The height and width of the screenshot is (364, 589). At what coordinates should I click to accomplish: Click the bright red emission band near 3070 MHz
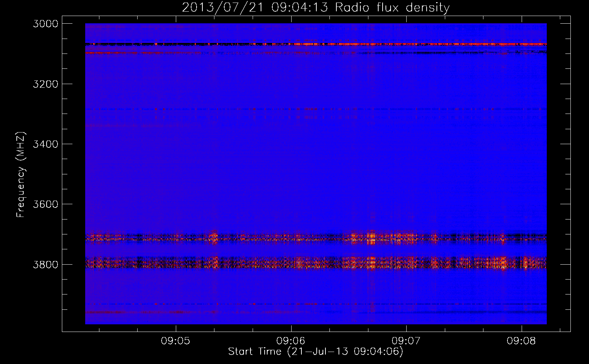point(316,44)
